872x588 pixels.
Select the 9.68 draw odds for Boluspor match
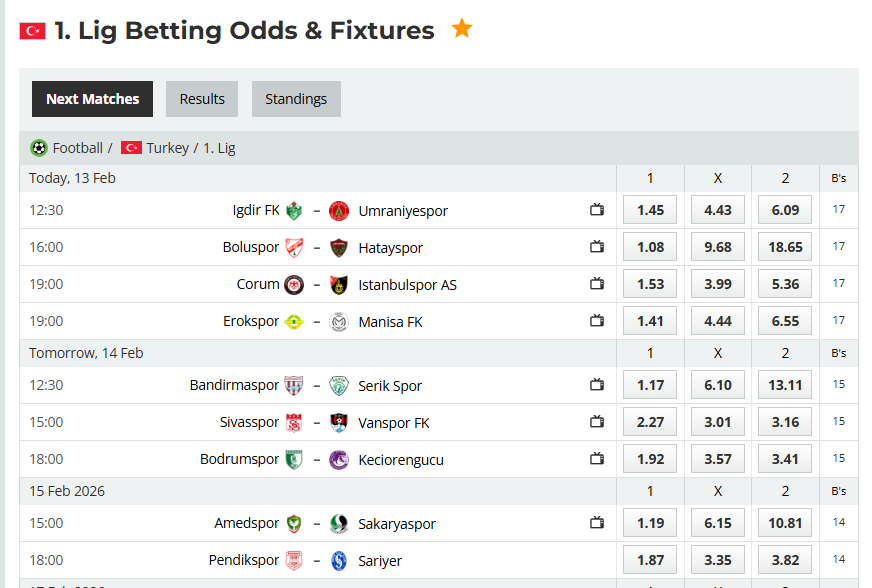point(717,246)
